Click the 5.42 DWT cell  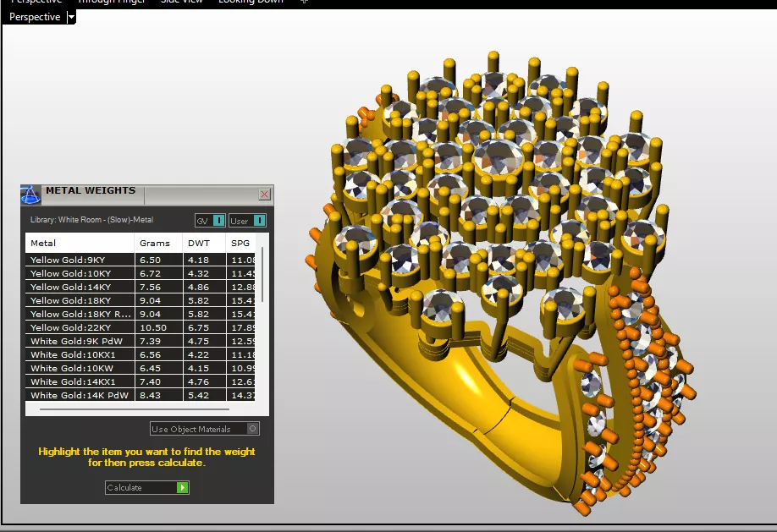tap(205, 395)
